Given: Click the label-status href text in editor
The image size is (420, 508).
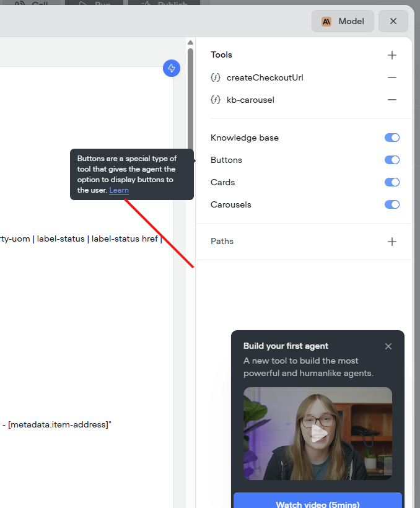Looking at the screenshot, I should pyautogui.click(x=125, y=239).
